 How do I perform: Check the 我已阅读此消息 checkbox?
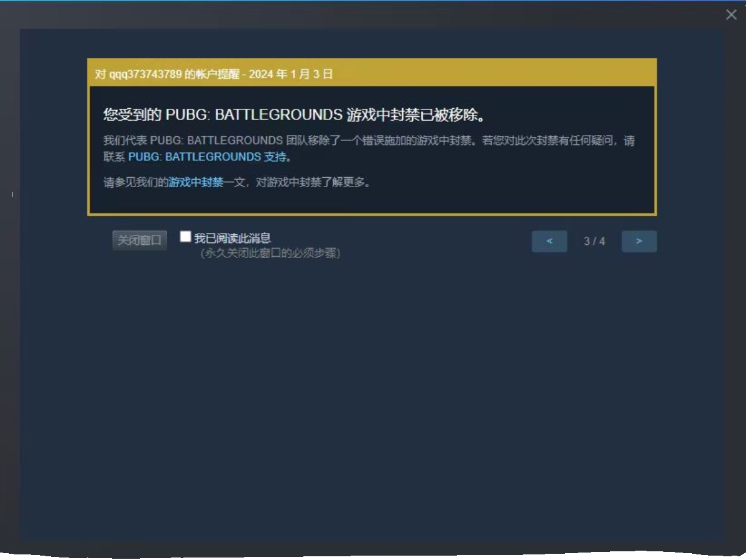pos(185,236)
